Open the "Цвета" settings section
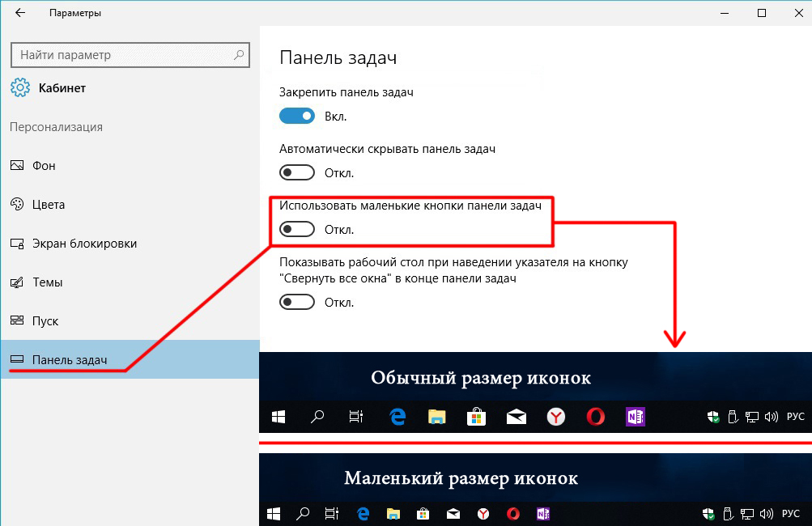The height and width of the screenshot is (526, 812). coord(48,205)
